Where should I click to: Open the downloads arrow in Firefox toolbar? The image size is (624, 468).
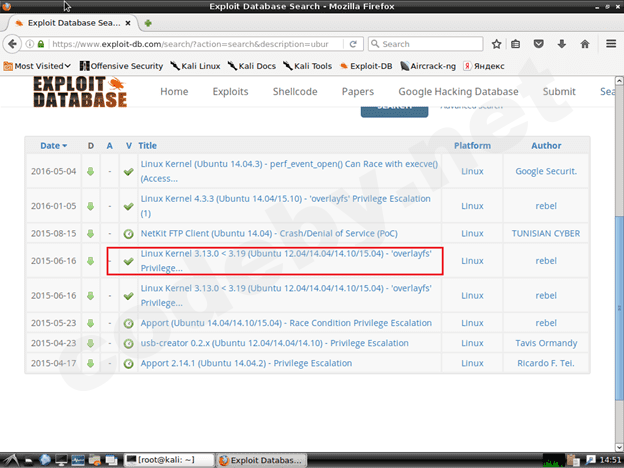pyautogui.click(x=562, y=44)
